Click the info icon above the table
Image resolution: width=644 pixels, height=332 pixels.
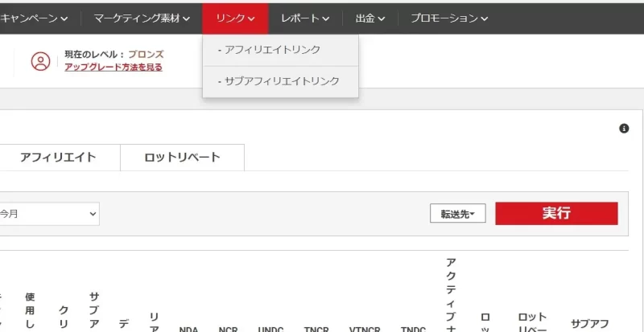pyautogui.click(x=623, y=129)
